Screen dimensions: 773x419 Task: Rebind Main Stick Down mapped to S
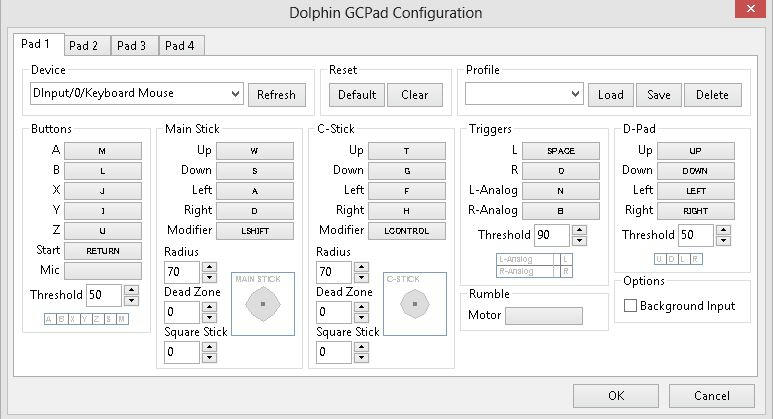click(254, 171)
